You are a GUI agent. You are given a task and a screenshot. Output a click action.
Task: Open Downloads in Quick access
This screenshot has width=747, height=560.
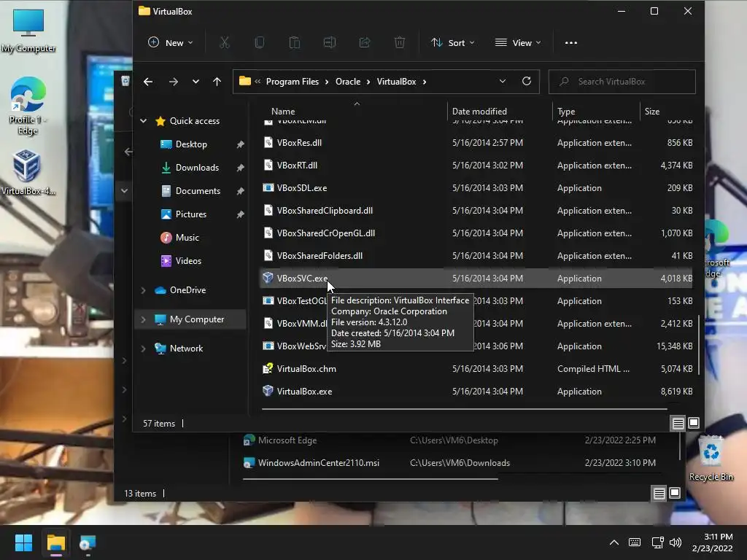coord(197,168)
